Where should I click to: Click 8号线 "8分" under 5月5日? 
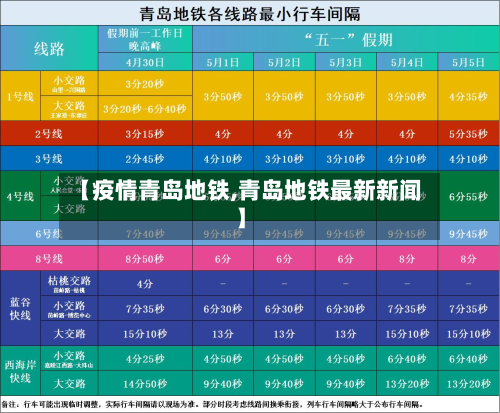(468, 258)
